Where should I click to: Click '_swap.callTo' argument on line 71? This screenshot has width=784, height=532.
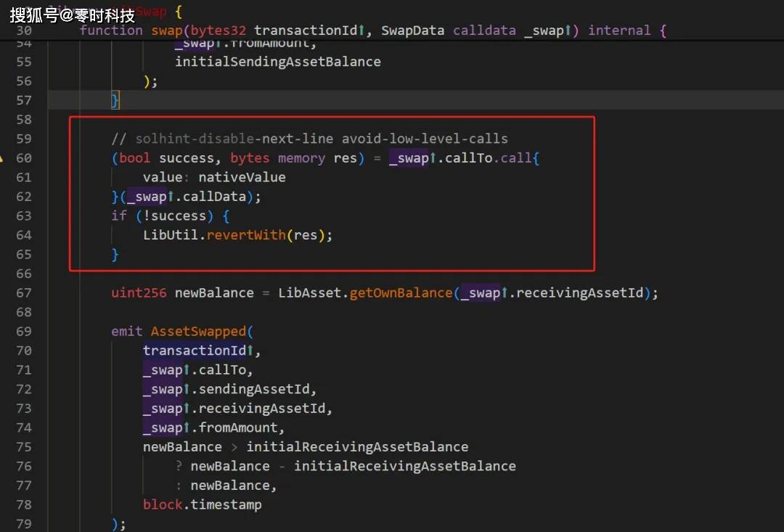click(195, 369)
